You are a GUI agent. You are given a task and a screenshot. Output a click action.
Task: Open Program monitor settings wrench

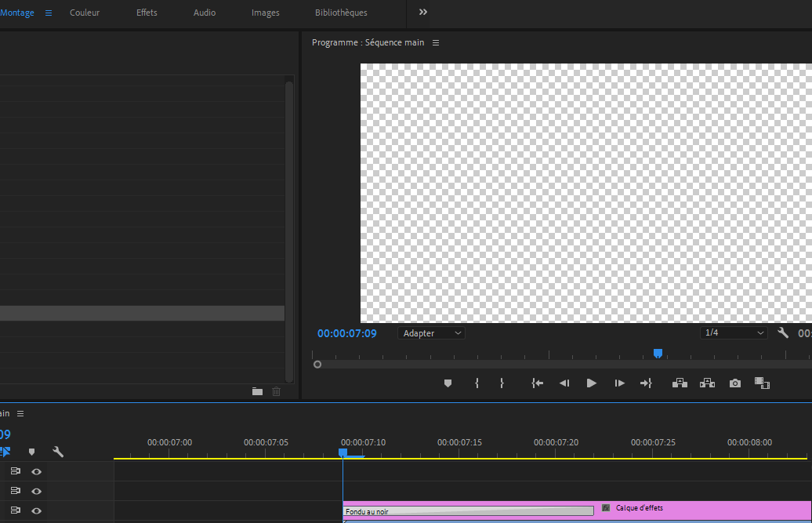click(783, 333)
